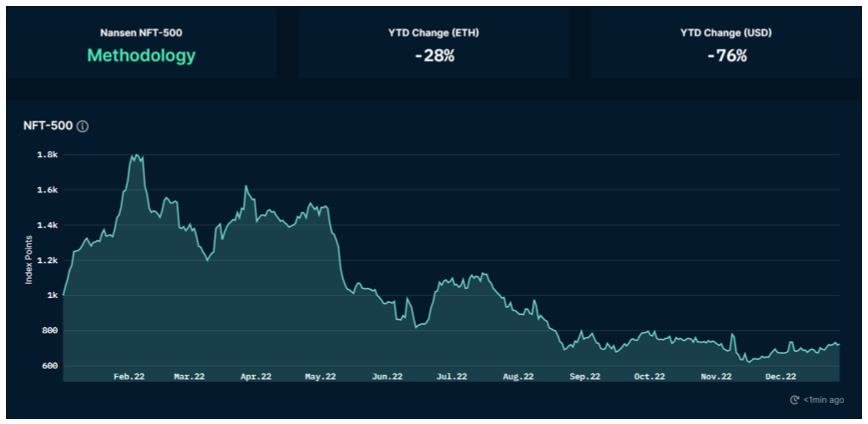The width and height of the screenshot is (868, 424).
Task: Select the Sep.22 axis marker
Action: coord(584,377)
